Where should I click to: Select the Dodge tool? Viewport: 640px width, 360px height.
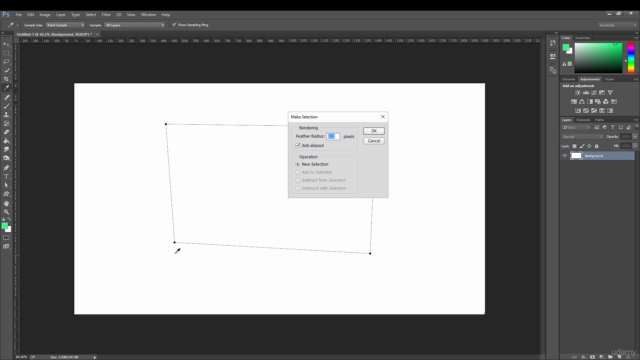pyautogui.click(x=6, y=158)
